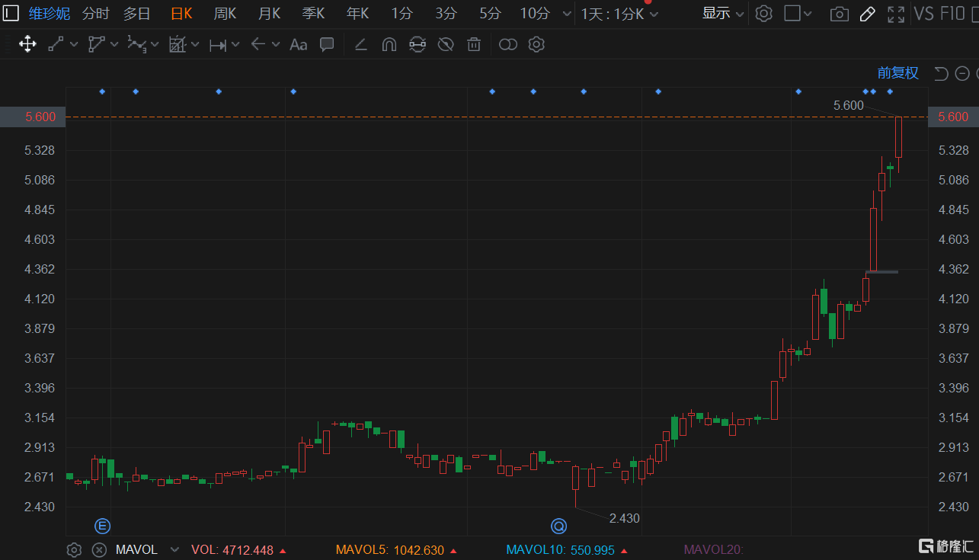Click the VOL: 4712.448 value

point(232,549)
